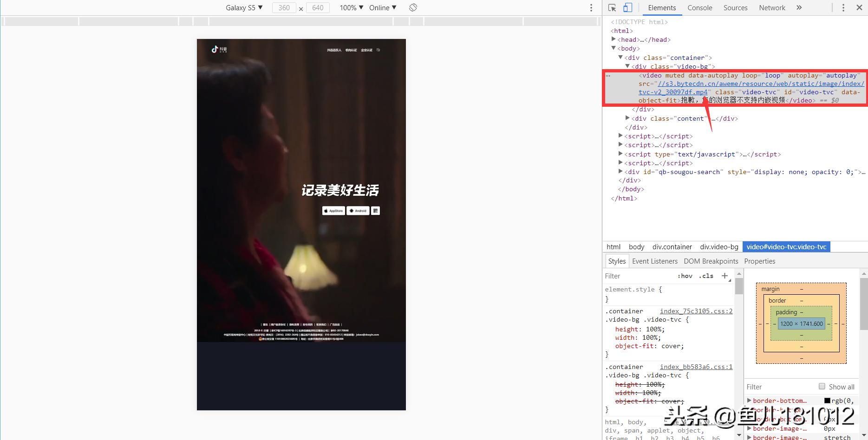Select the <!DOCTYPE html> row
The height and width of the screenshot is (440, 868).
[639, 22]
